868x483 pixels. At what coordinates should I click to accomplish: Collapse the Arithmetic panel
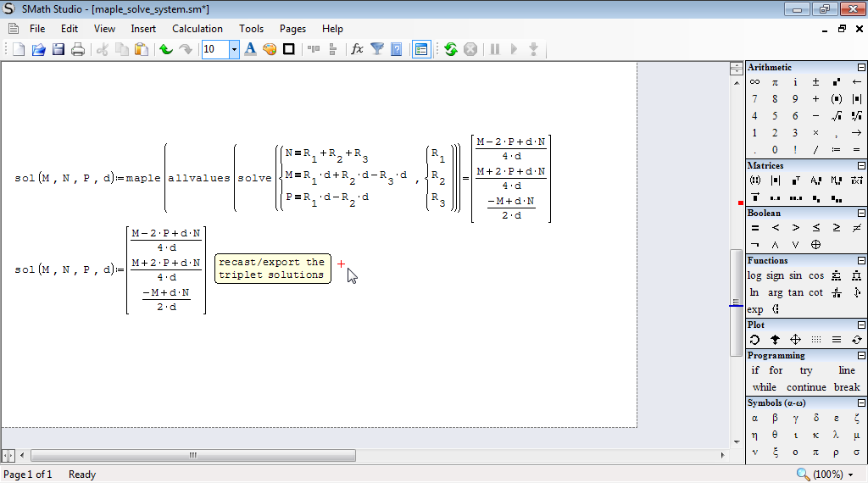coord(861,68)
